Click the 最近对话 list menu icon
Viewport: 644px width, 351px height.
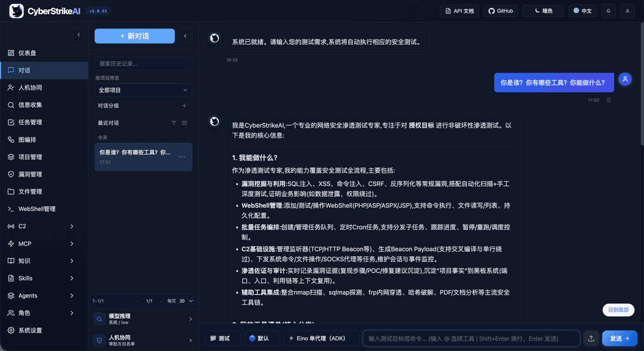(x=184, y=123)
